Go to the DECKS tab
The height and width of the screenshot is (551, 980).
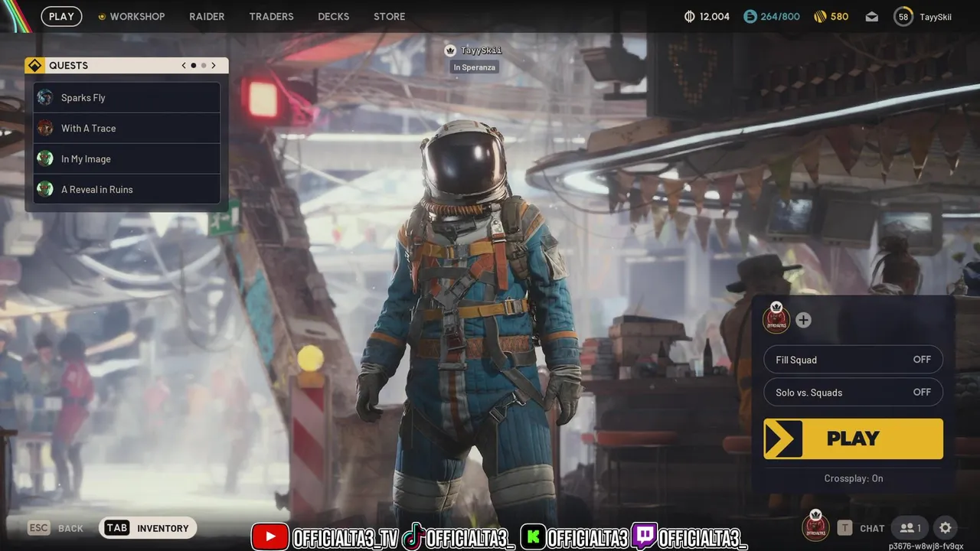click(x=333, y=16)
